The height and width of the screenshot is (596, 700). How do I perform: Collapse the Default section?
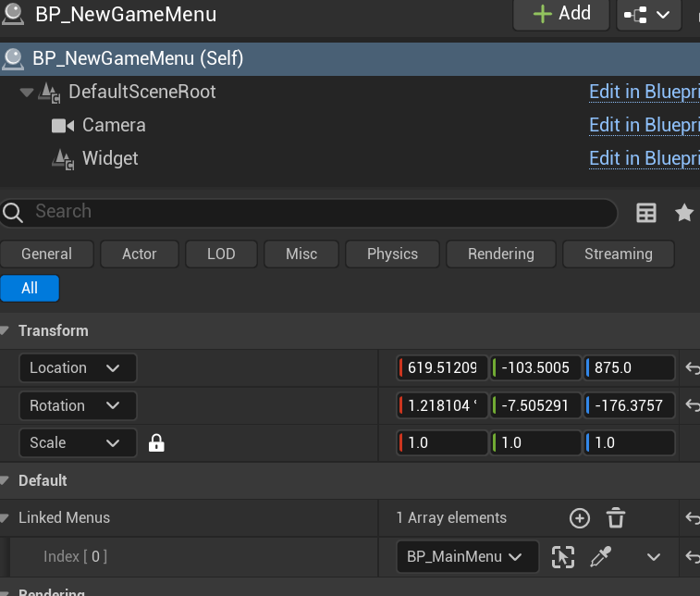point(5,480)
